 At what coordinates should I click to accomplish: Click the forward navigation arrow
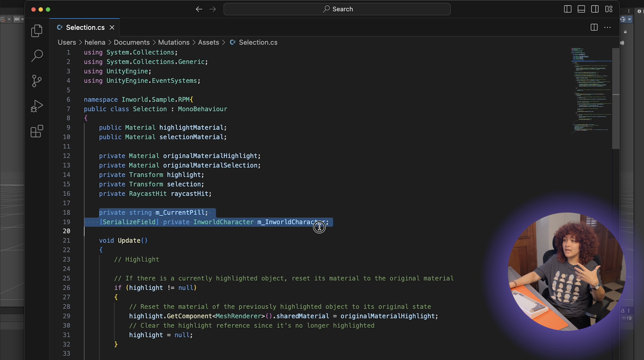point(213,9)
